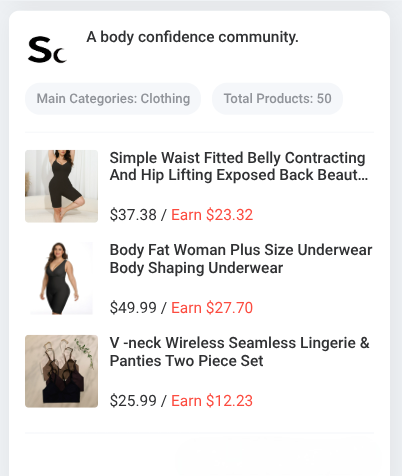Screen dimensions: 402x476
Task: Open the plus size shapewear thumbnail
Action: (x=61, y=278)
